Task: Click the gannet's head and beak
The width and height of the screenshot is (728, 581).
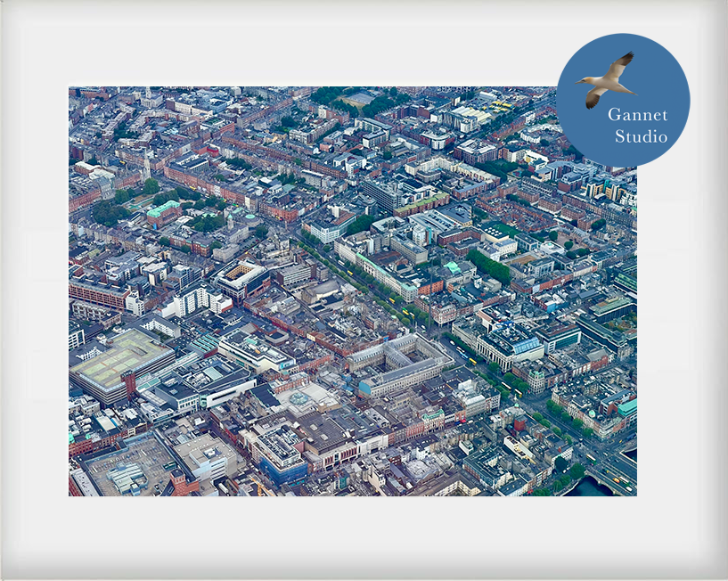Action: (584, 80)
